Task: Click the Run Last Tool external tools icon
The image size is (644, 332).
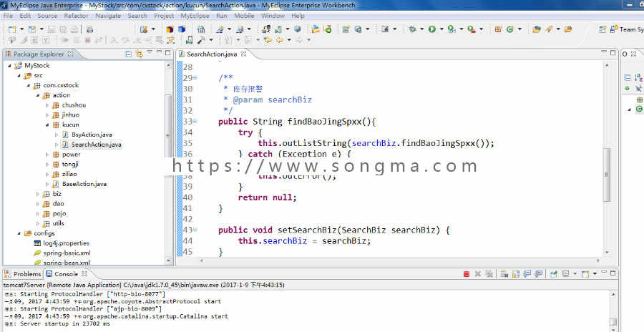Action: [472, 29]
